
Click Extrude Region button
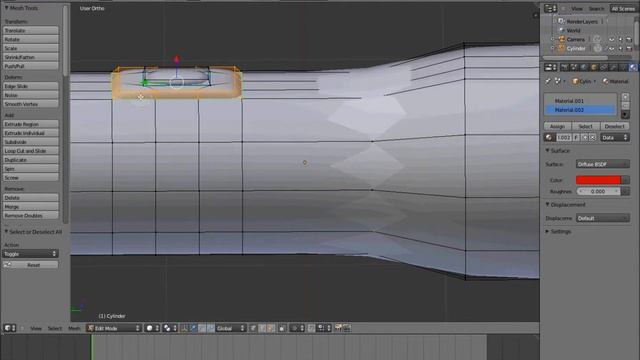pos(31,124)
